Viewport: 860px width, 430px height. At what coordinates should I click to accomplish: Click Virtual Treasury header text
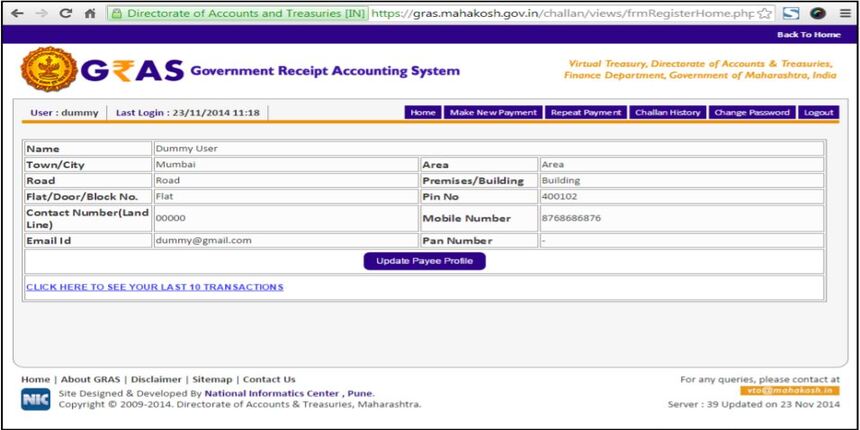pos(700,69)
